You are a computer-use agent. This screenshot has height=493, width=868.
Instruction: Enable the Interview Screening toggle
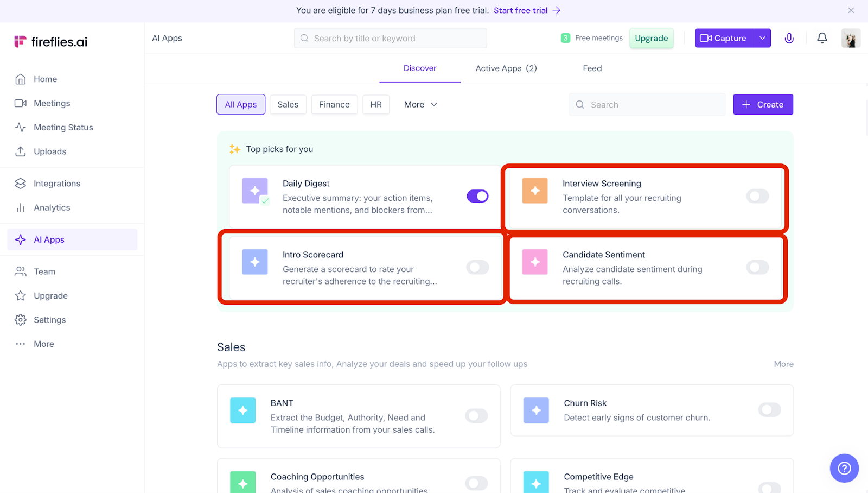coord(757,196)
